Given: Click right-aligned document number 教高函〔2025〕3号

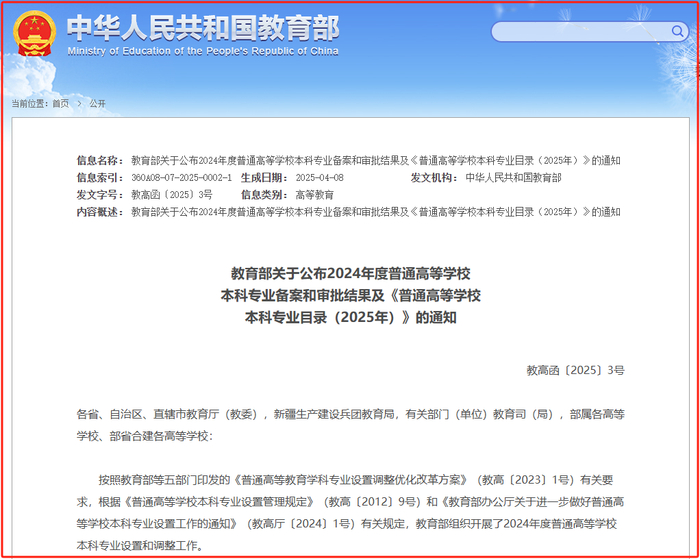Looking at the screenshot, I should pyautogui.click(x=575, y=370).
